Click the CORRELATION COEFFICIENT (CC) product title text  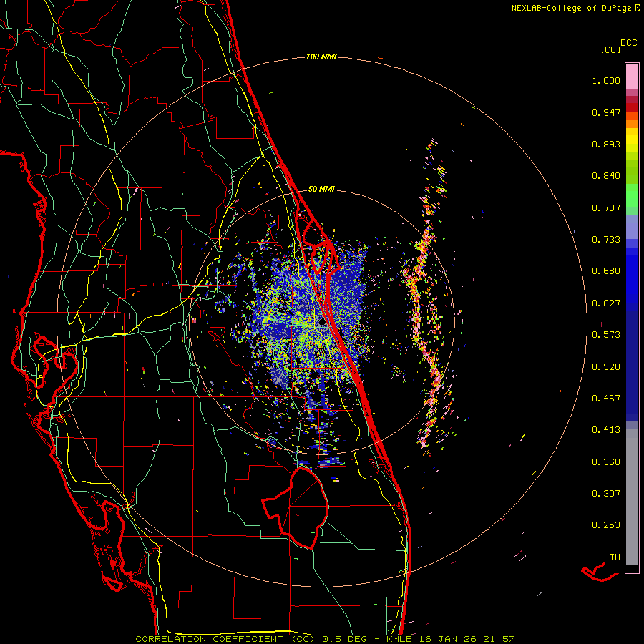click(225, 639)
